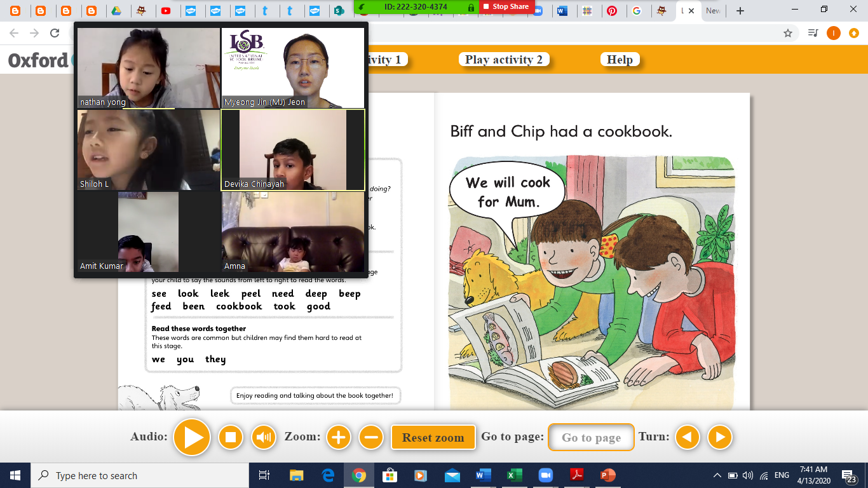The width and height of the screenshot is (868, 488).
Task: Select Shiloh L's video tile
Action: tap(149, 150)
